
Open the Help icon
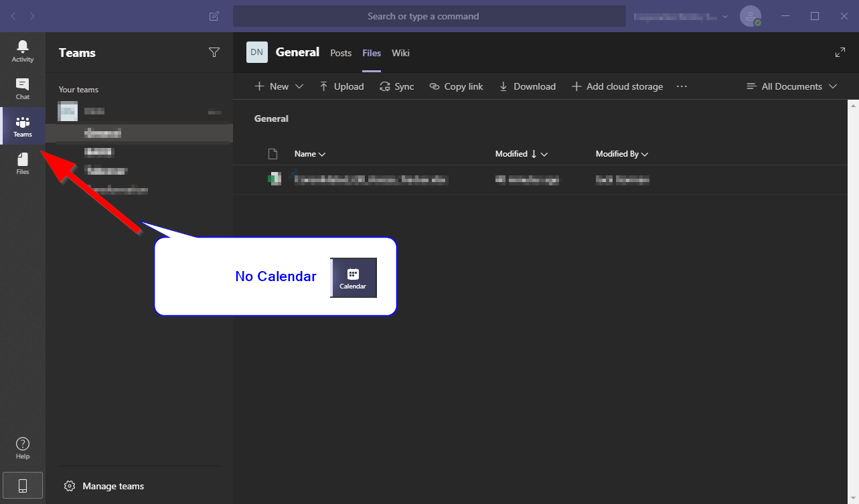[x=23, y=448]
